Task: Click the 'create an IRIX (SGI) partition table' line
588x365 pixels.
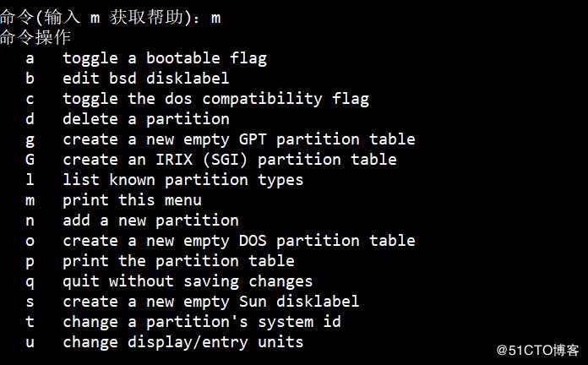Action: click(x=230, y=160)
